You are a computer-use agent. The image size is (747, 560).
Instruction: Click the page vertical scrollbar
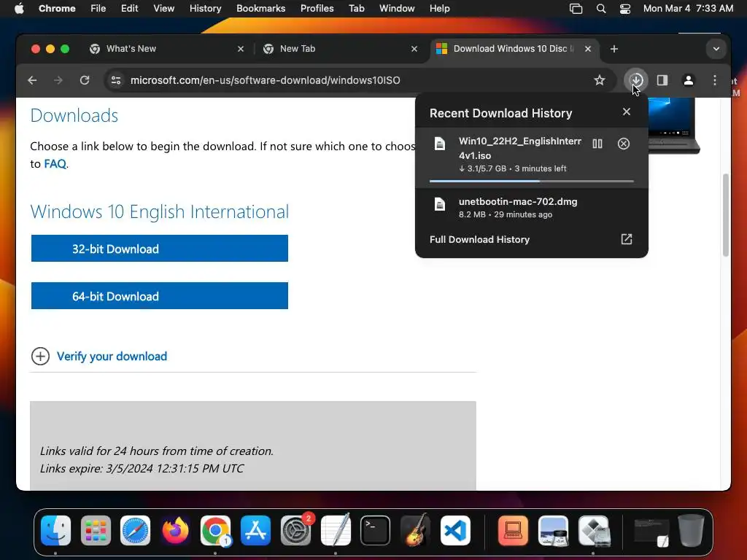click(x=726, y=215)
